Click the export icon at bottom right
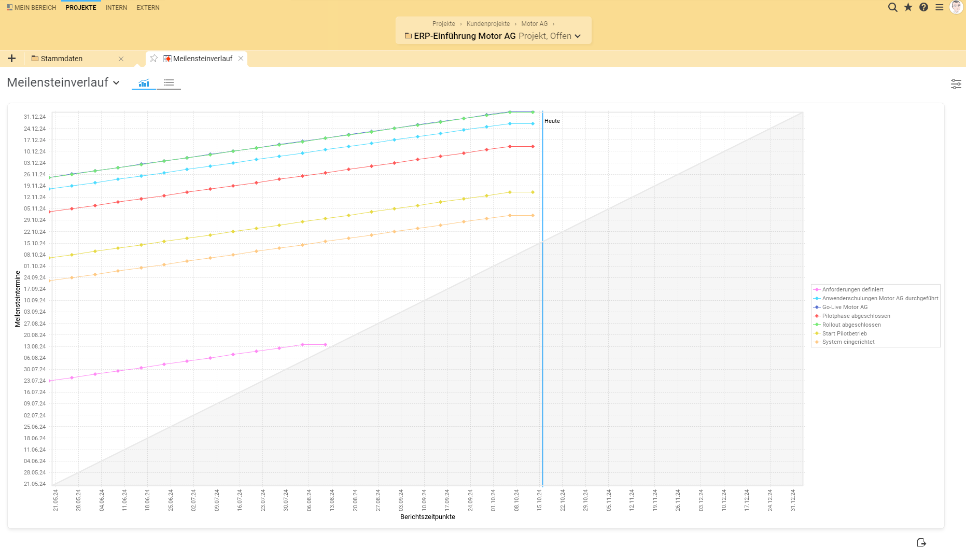This screenshot has width=966, height=560. pyautogui.click(x=921, y=542)
